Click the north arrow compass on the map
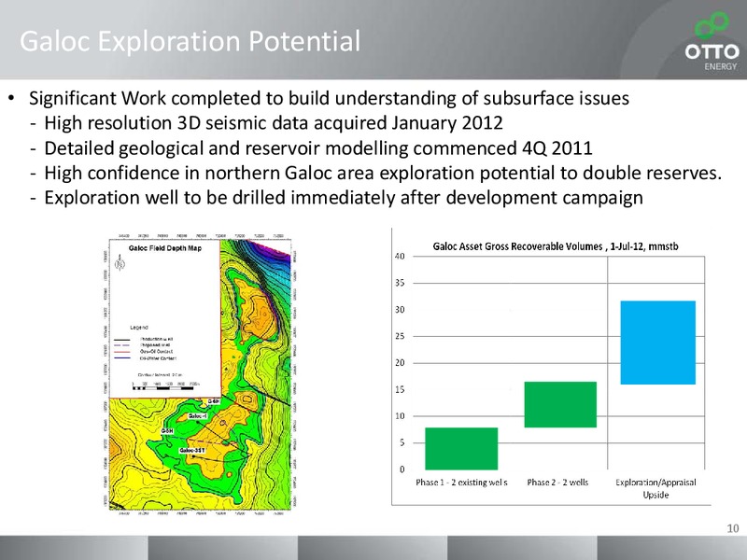Image resolution: width=747 pixels, height=560 pixels. pyautogui.click(x=120, y=263)
